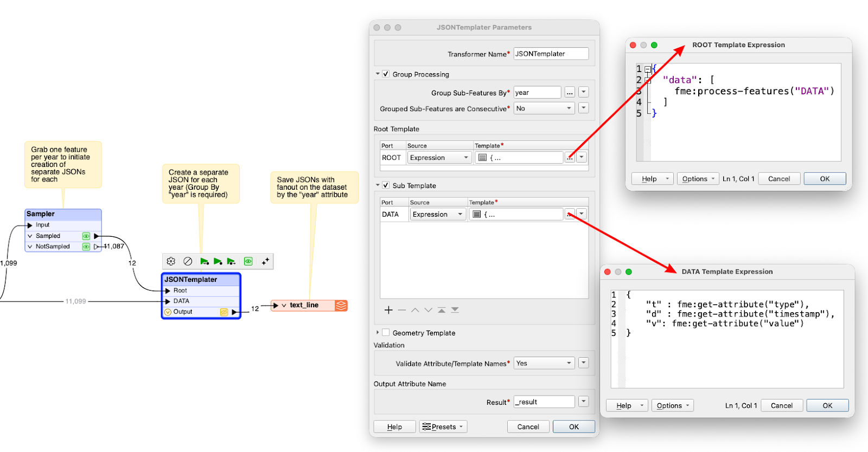Screen dimensions: 868x452
Task: Move sub template row to top
Action: [442, 310]
